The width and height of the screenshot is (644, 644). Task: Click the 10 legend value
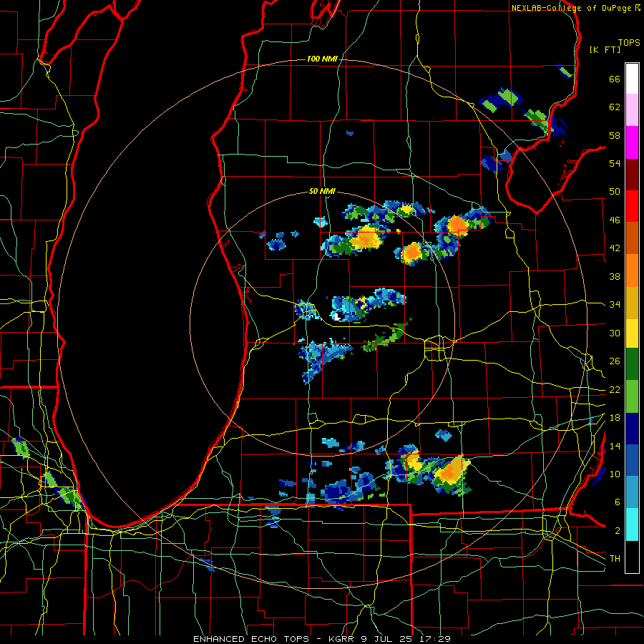[x=615, y=474]
